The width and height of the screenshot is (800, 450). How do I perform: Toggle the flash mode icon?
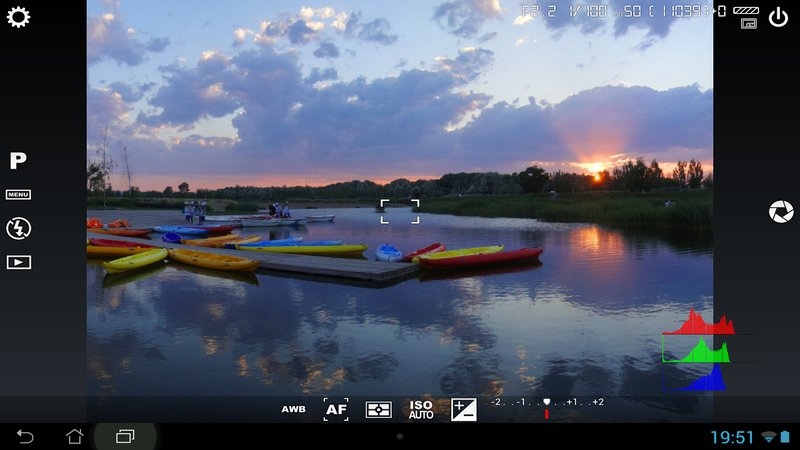(x=18, y=228)
